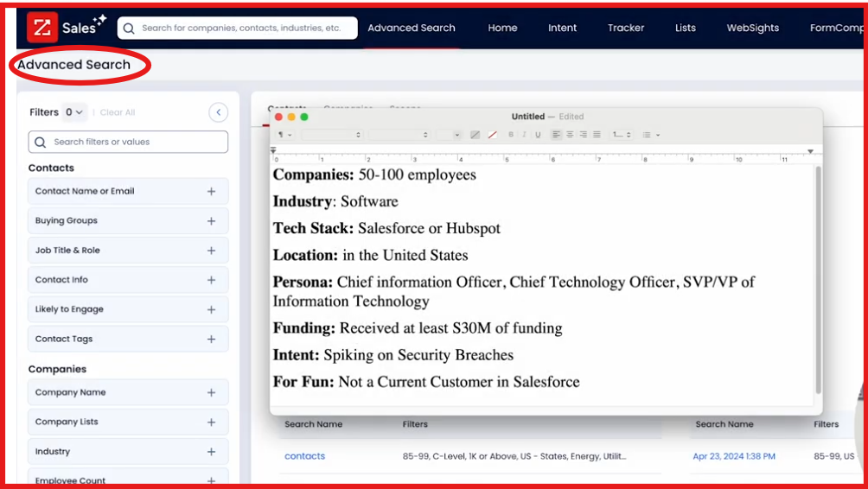Click the 'Intent: Spiking on Security Breaches' line
Viewport: 868px width, 489px height.
click(393, 355)
